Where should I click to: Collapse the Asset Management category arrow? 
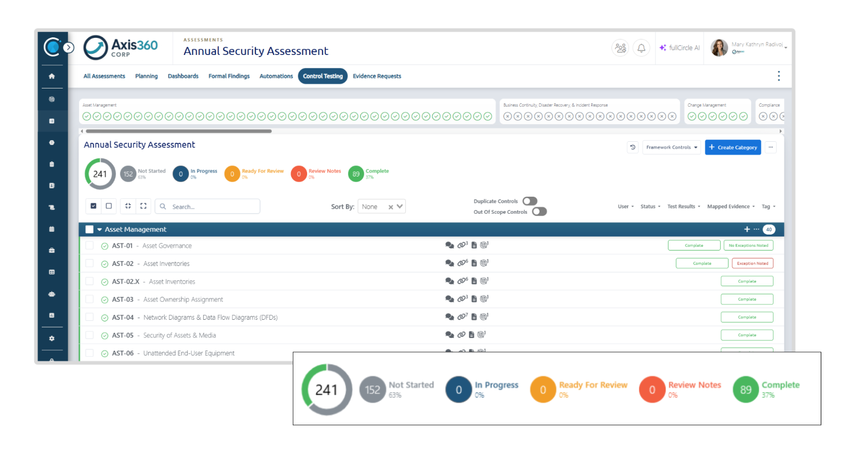(99, 230)
